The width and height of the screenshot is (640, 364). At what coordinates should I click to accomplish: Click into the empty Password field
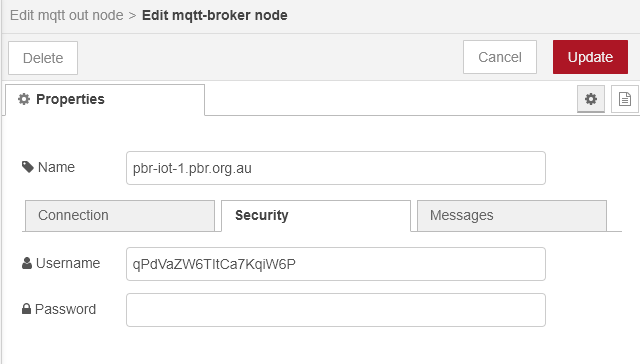click(x=336, y=310)
